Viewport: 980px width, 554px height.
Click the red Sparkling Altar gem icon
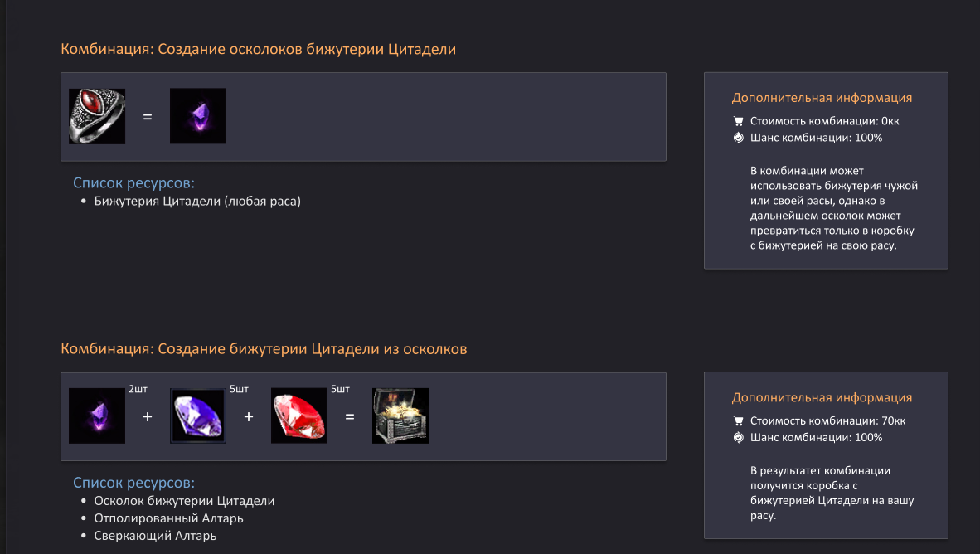[x=299, y=416]
